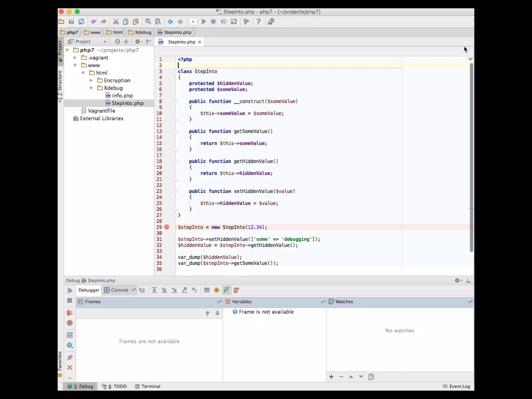This screenshot has height=399, width=532.
Task: Click the Mute Breakpoints icon
Action: 70,323
